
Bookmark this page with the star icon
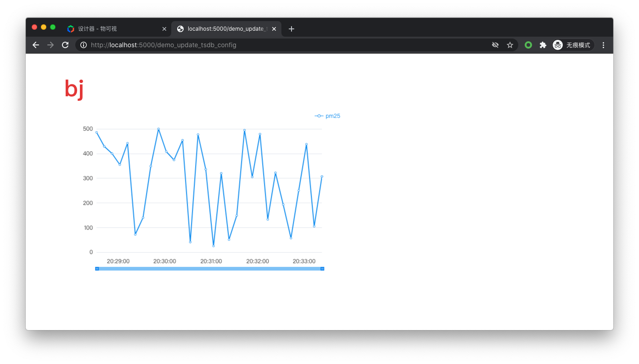click(x=510, y=45)
